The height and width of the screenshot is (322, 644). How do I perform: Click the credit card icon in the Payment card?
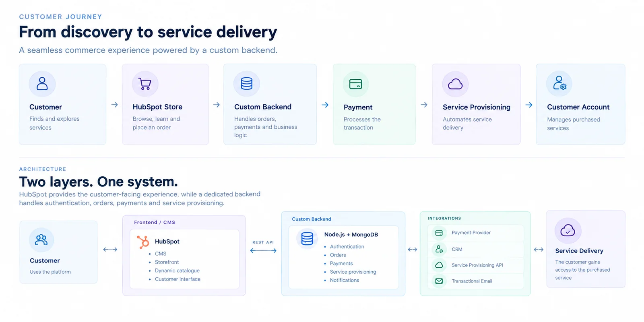pyautogui.click(x=356, y=84)
